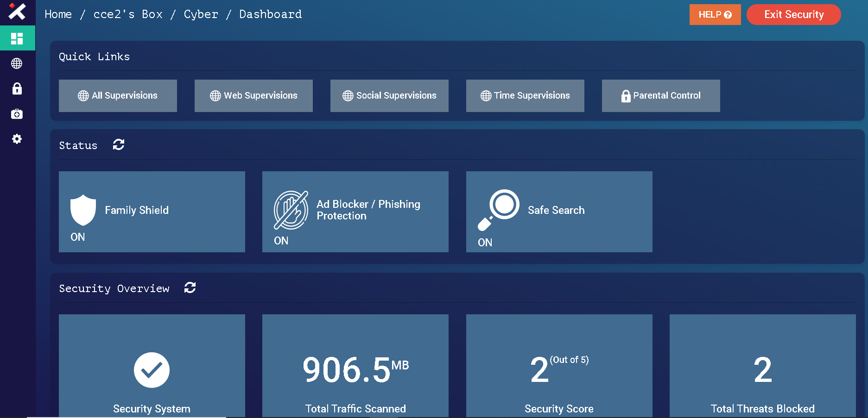
Task: Click the Security System checkmark icon
Action: (x=152, y=370)
